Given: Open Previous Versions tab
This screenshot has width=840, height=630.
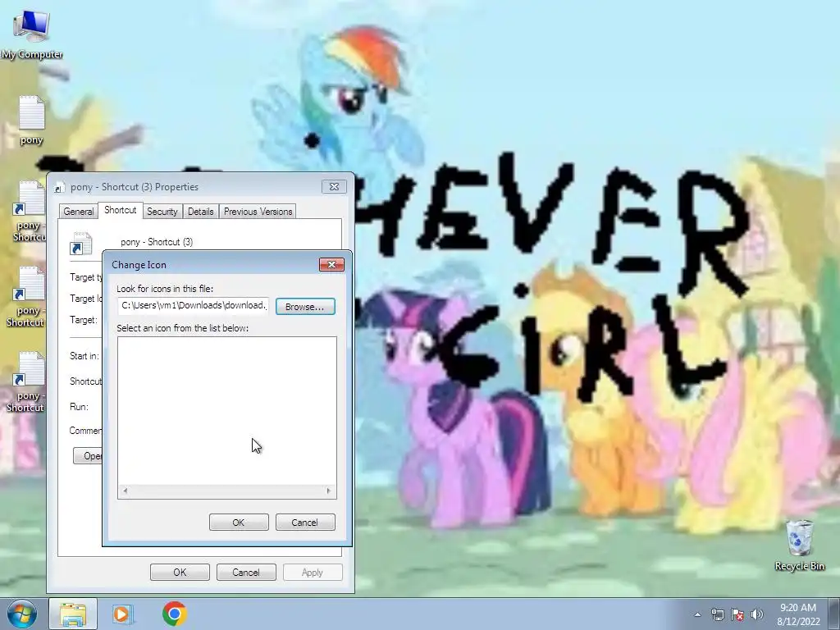Looking at the screenshot, I should tap(258, 212).
